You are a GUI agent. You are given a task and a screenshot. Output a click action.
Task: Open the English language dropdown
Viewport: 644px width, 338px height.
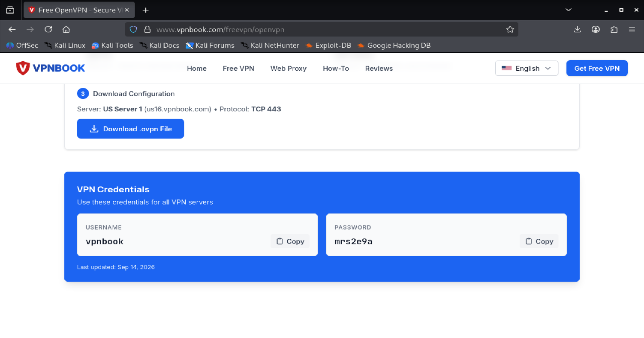click(526, 68)
